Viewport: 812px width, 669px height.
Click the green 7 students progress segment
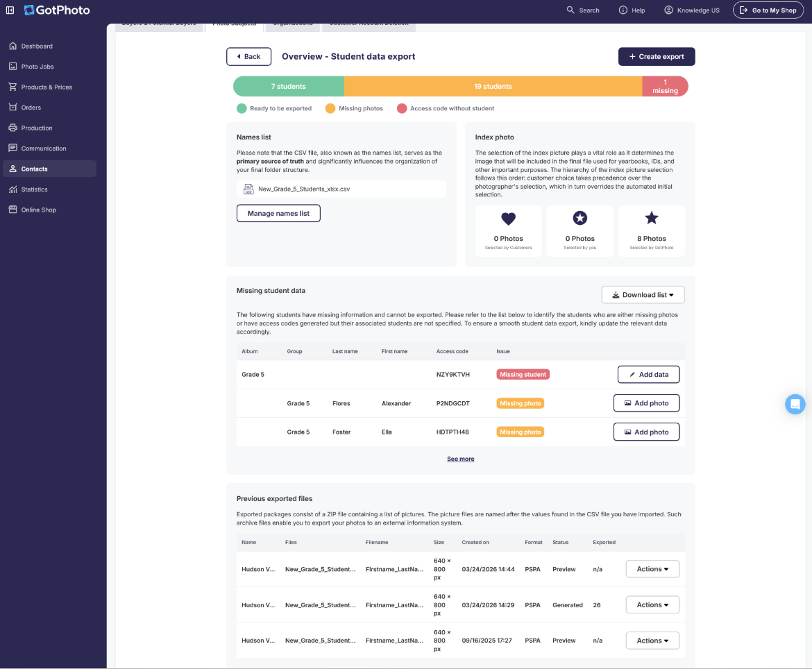[x=289, y=87]
